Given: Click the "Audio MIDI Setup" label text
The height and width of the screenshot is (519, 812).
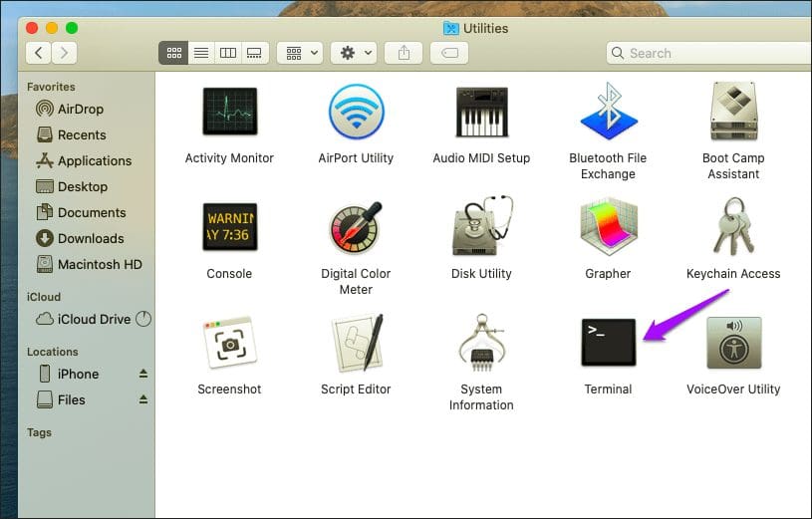Looking at the screenshot, I should click(481, 158).
